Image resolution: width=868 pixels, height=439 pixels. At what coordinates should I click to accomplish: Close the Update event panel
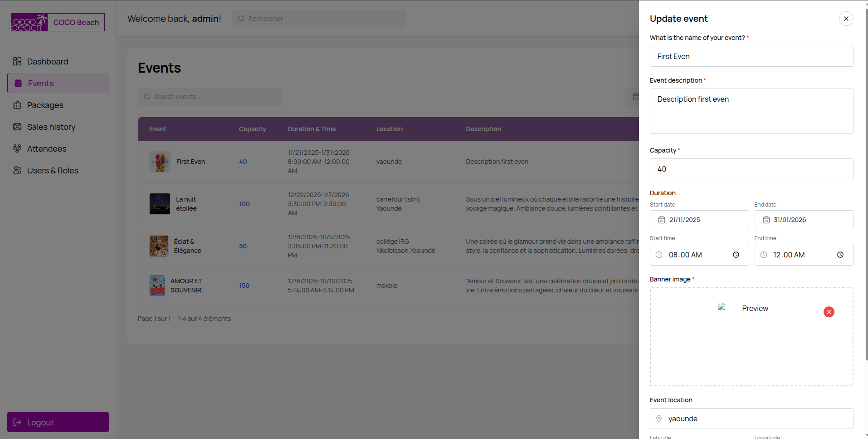(846, 19)
